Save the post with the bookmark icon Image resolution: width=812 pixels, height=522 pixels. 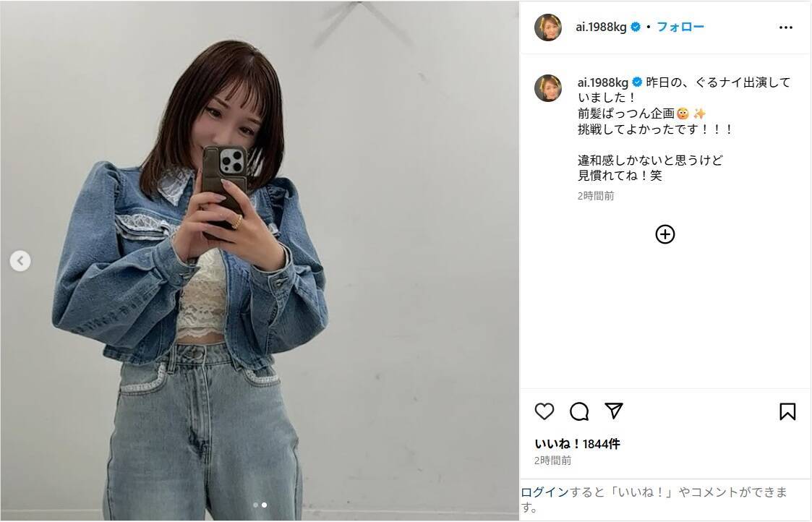pos(787,411)
